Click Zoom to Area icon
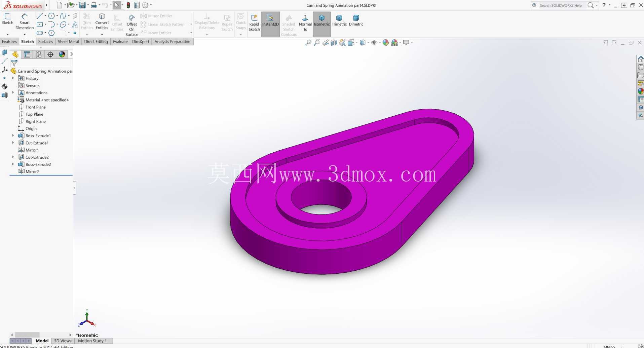 tap(317, 42)
